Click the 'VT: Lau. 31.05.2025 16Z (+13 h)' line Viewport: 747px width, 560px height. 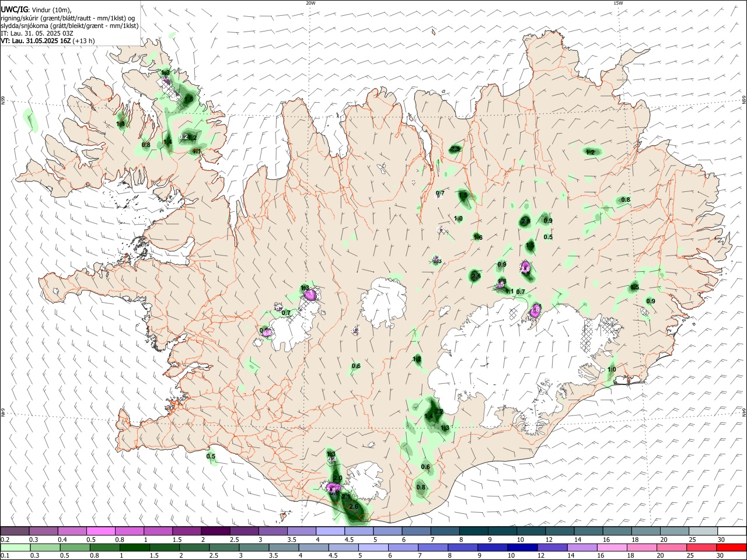click(x=48, y=41)
